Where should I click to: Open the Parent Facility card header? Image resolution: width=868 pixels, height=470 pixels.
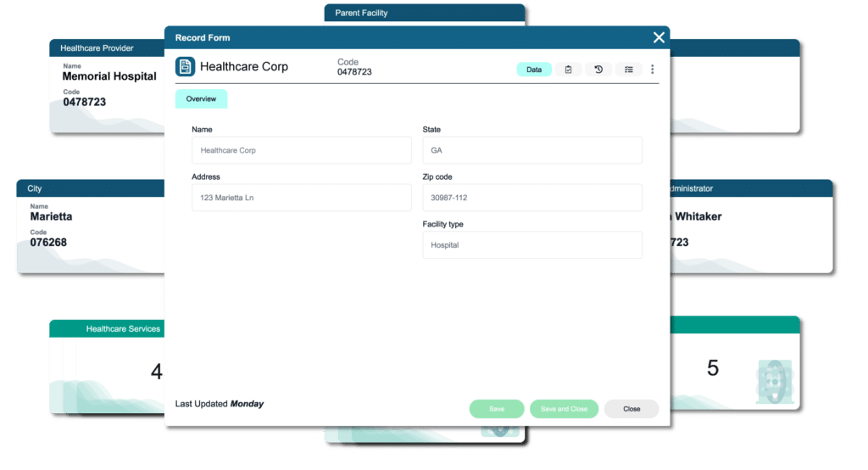pos(424,13)
